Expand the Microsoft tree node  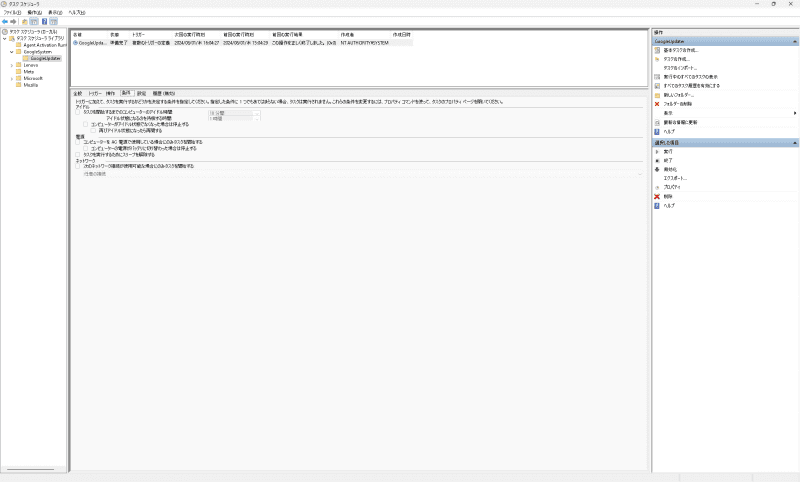pos(12,79)
